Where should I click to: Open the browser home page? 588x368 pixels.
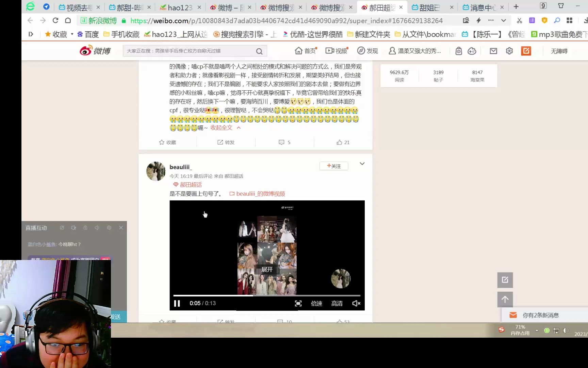pos(68,20)
